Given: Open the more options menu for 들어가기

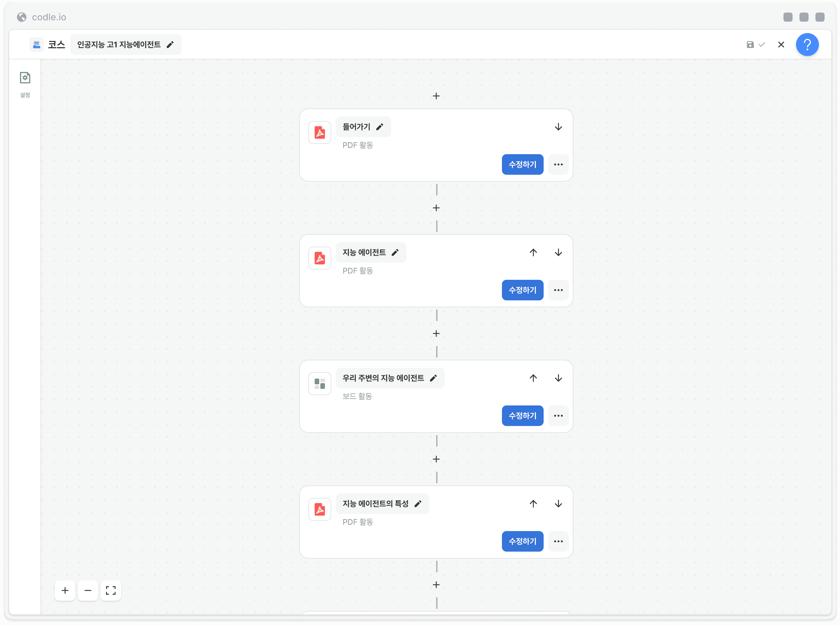Looking at the screenshot, I should [558, 164].
